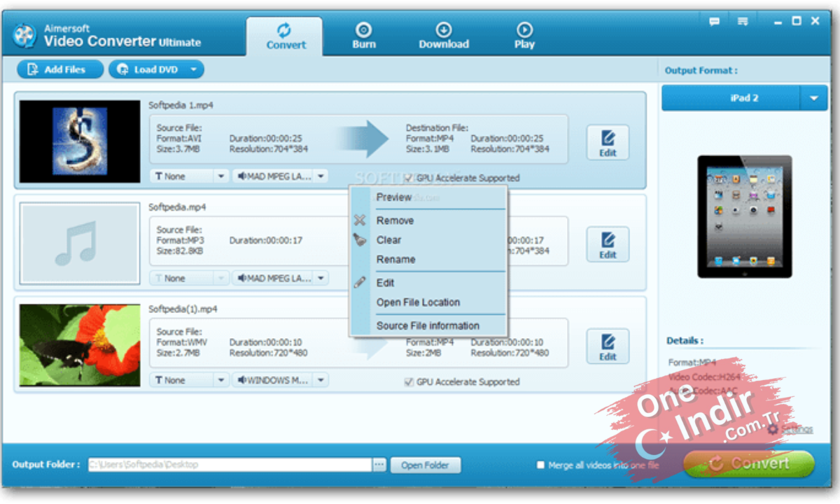Click the Format:MP4 details line
Viewport: 840px width, 504px height.
pos(694,363)
